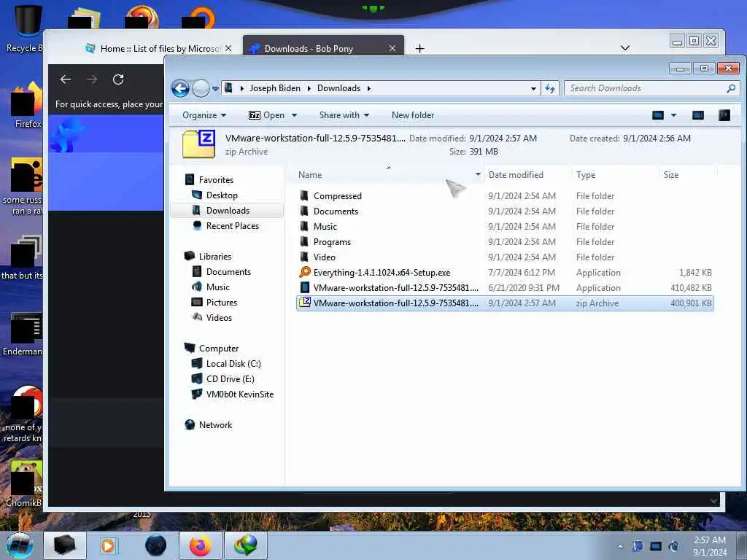Open recent locations dropdown beside nav arrows
The image size is (747, 560).
[x=215, y=88]
